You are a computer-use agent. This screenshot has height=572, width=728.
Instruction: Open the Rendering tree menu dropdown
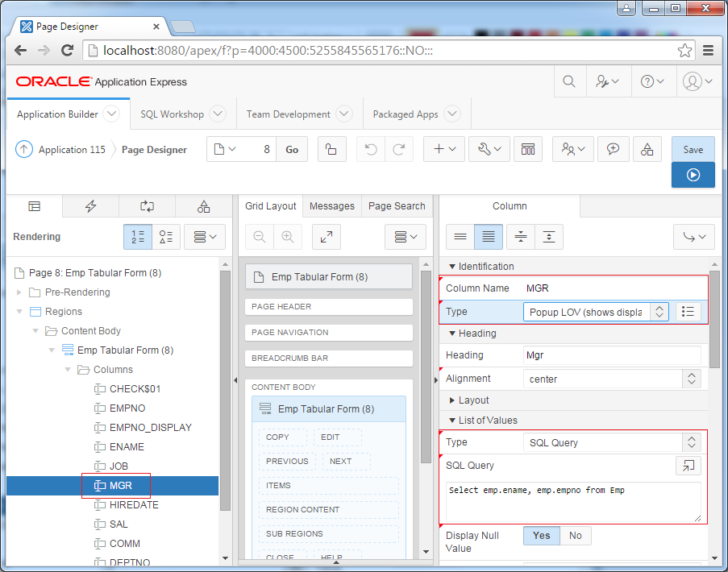205,237
